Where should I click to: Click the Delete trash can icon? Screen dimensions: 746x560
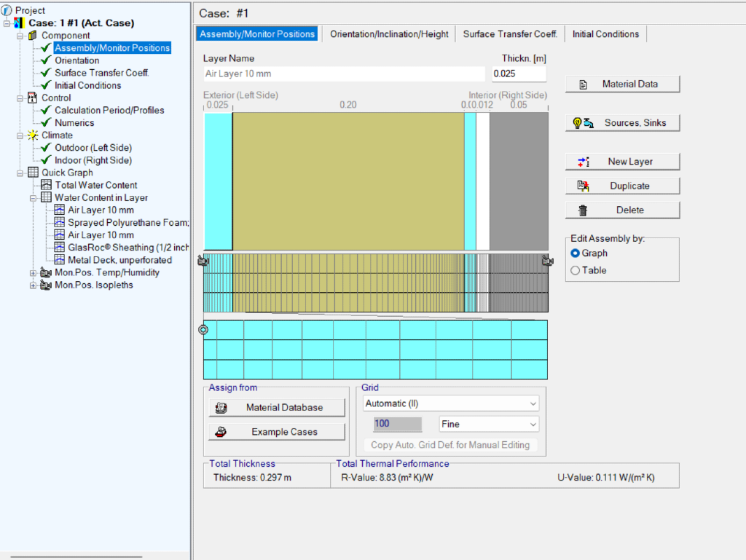pos(583,210)
